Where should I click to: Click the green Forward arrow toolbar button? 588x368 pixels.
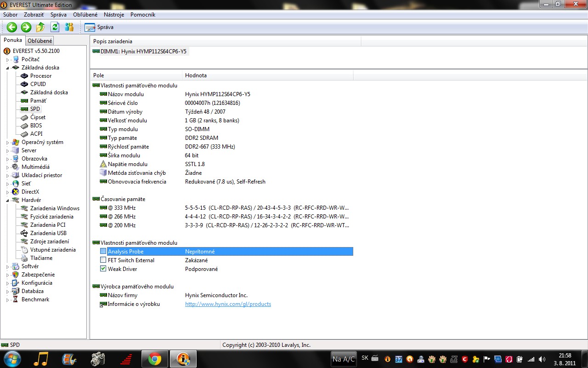pos(26,27)
